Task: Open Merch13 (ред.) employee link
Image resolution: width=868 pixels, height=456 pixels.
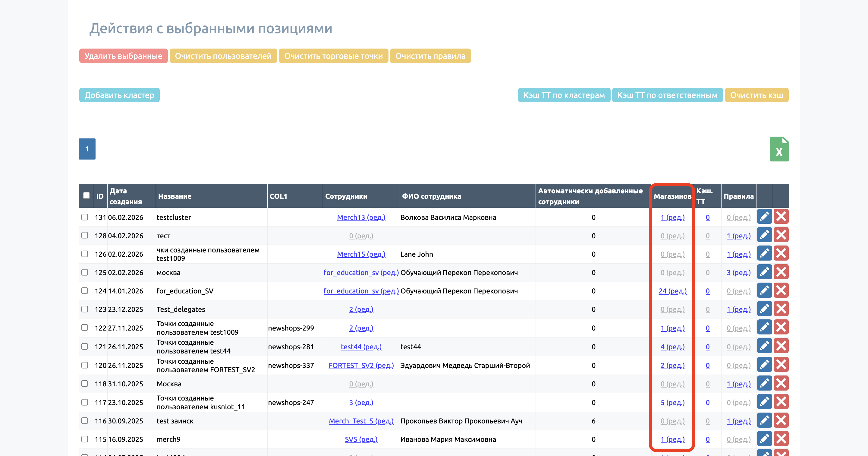Action: 361,217
